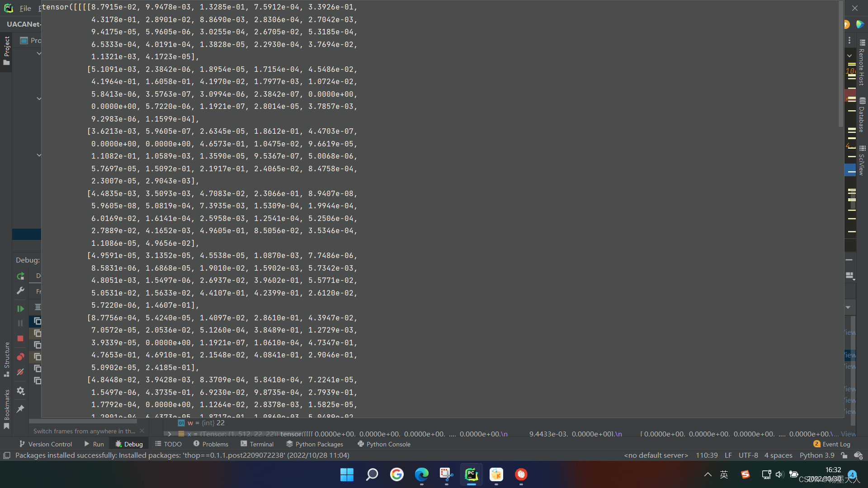Change UTF-8 file encoding

(x=748, y=455)
